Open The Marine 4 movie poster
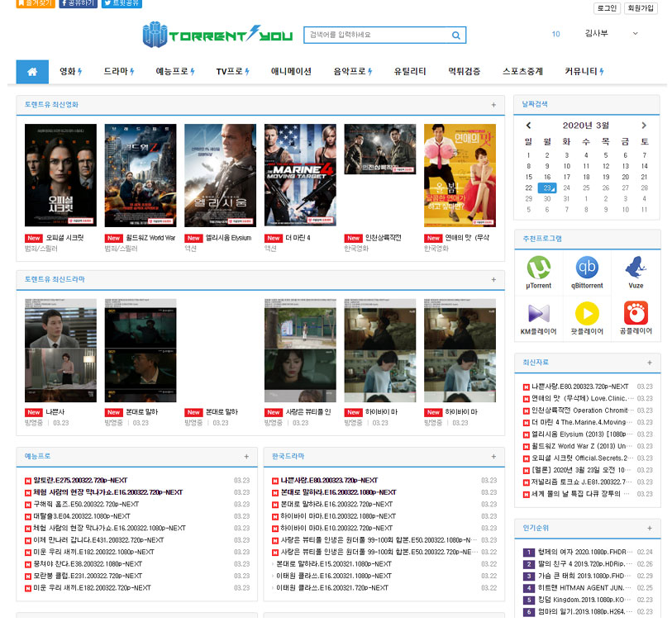This screenshot has width=672, height=636. [x=300, y=175]
